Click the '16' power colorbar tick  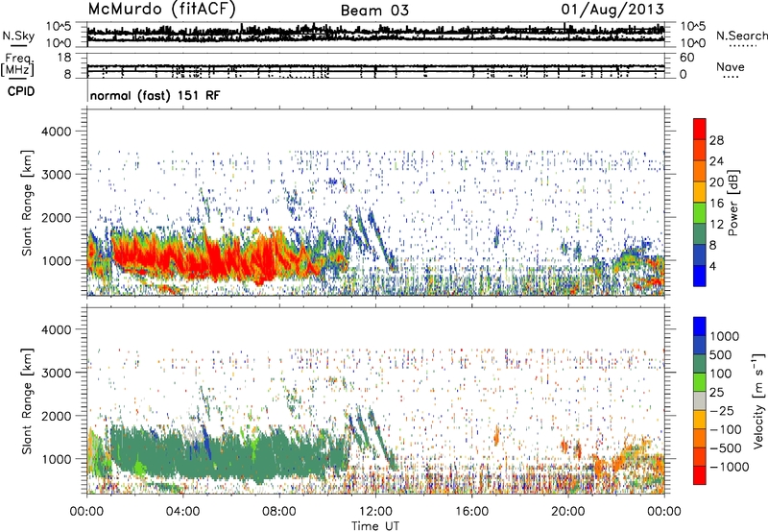point(716,204)
